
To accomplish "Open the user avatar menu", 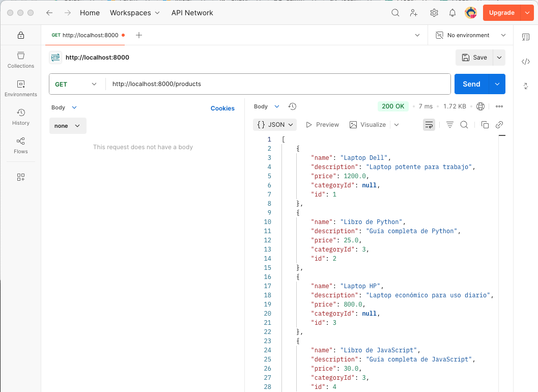I will pyautogui.click(x=471, y=13).
